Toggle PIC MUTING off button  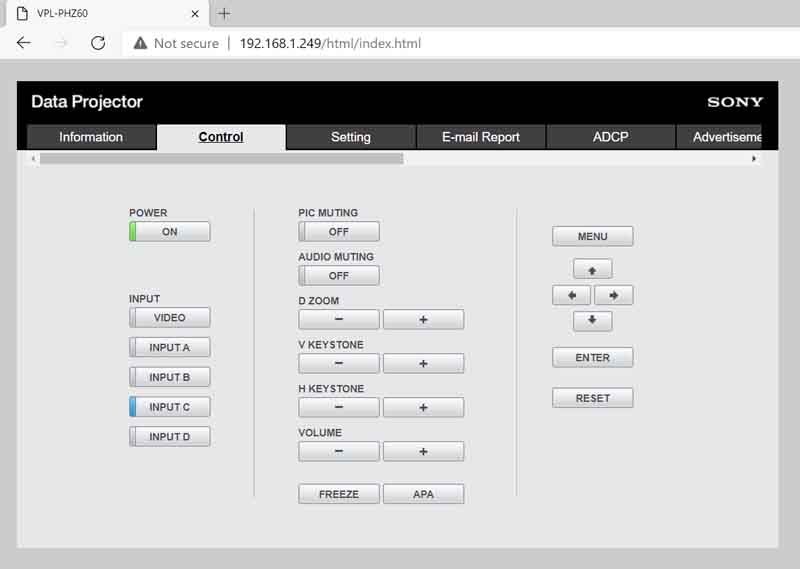(x=339, y=232)
